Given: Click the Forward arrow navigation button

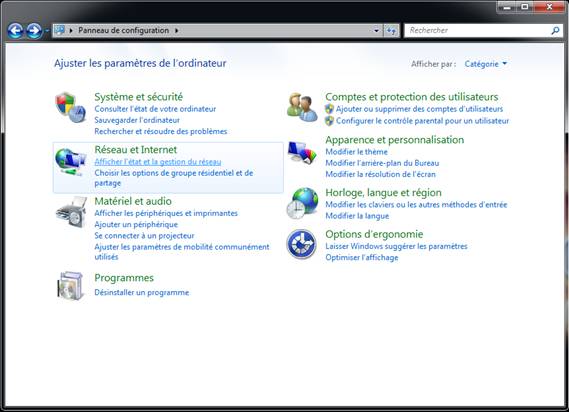Looking at the screenshot, I should [34, 31].
